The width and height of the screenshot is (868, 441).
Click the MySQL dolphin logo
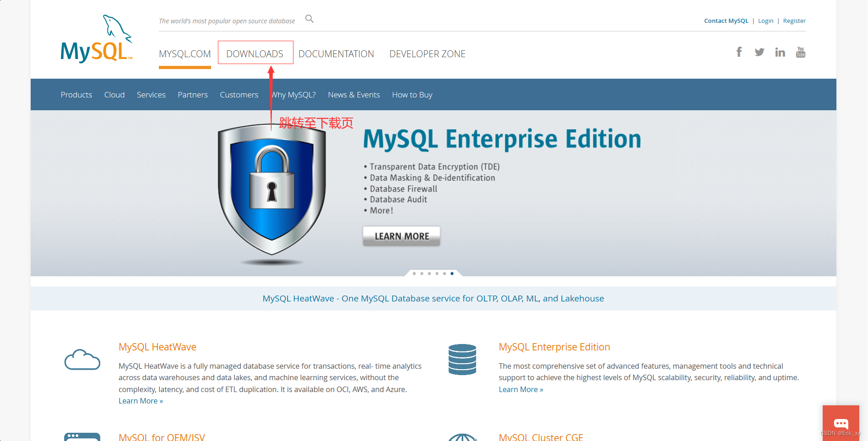[97, 39]
